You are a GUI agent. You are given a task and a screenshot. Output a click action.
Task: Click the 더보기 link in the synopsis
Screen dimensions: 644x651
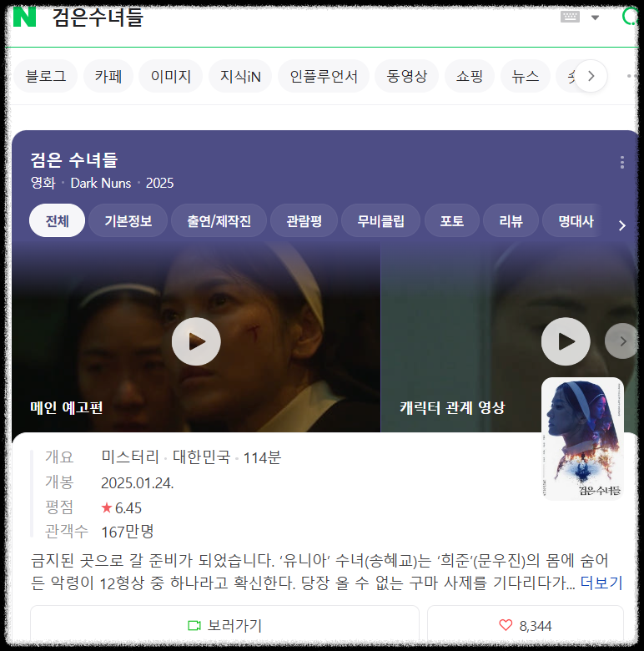601,583
